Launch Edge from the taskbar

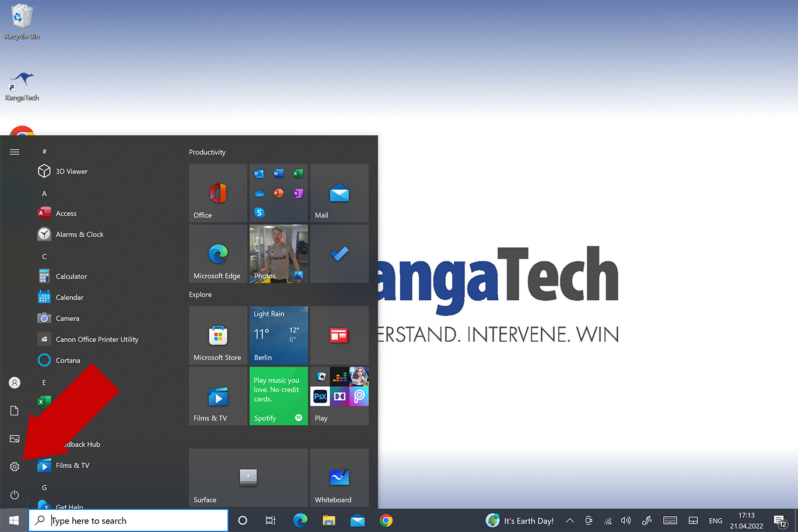300,520
